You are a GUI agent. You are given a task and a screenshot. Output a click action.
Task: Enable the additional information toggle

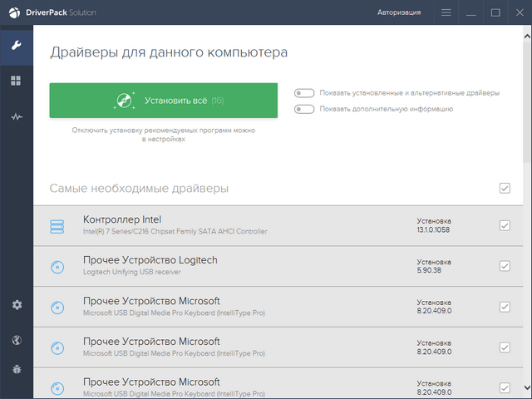click(x=304, y=108)
